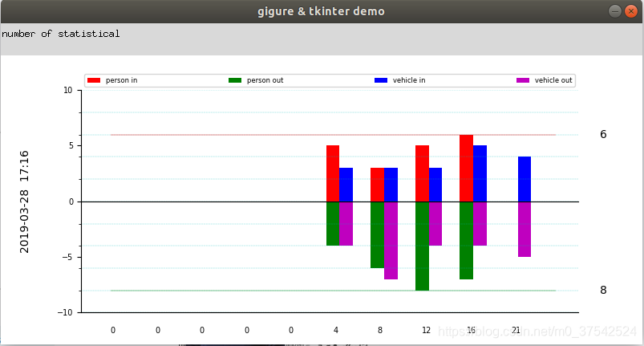Screen dimensions: 644x346
Task: Click the red bar above x-label 16
Action: [466, 168]
